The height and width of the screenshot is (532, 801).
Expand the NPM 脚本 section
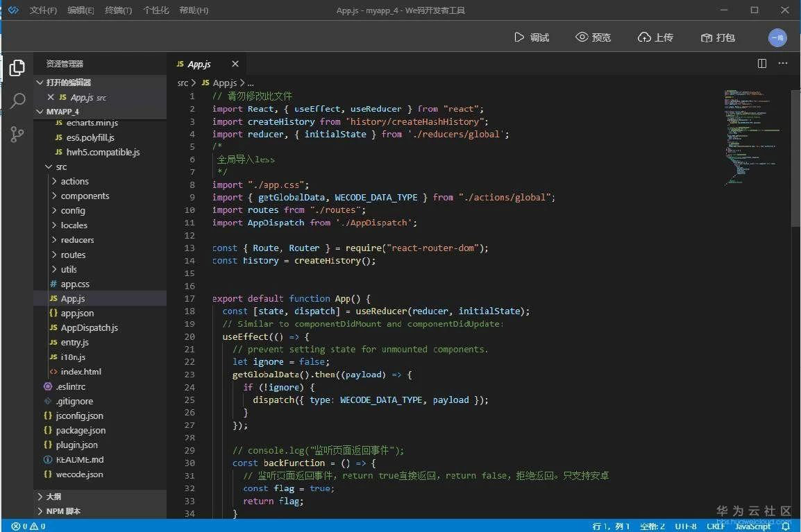(40, 511)
